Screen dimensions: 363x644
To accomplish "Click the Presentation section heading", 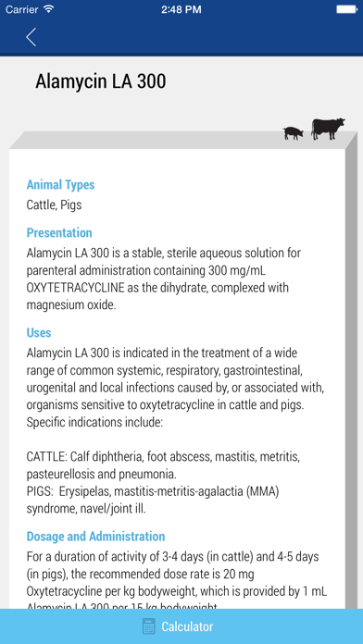I will (59, 232).
